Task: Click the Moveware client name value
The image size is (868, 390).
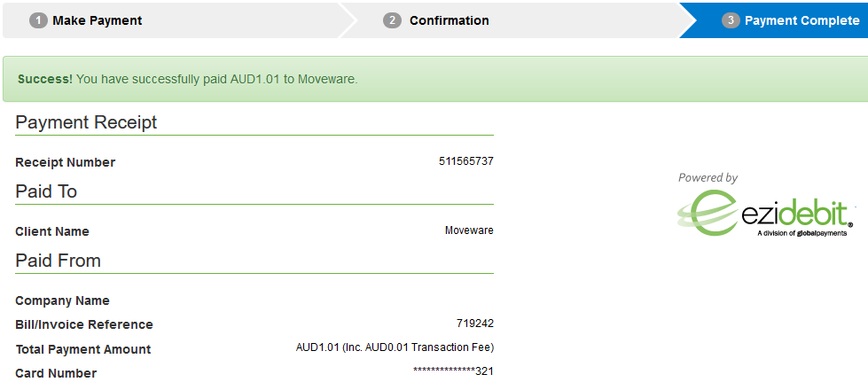Action: pyautogui.click(x=469, y=230)
